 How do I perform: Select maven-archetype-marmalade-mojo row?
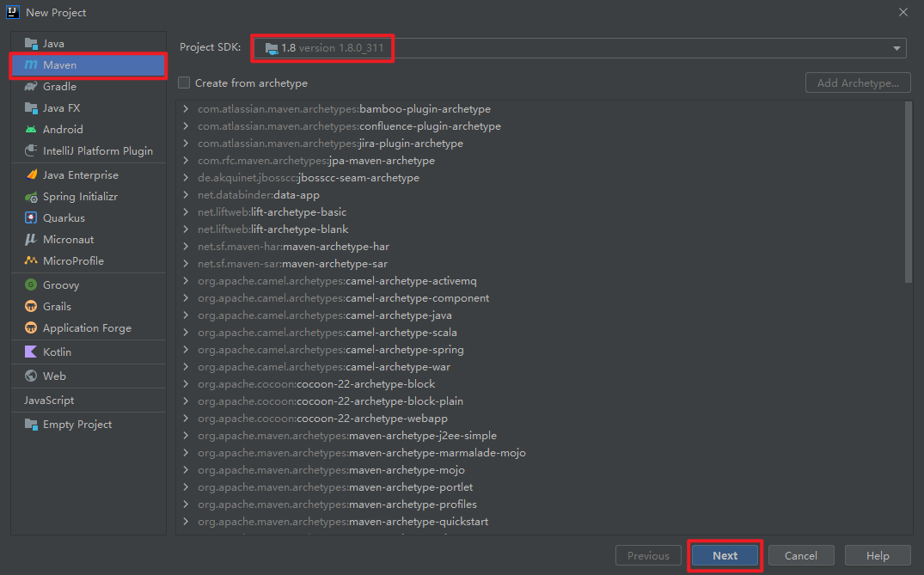tap(540, 452)
